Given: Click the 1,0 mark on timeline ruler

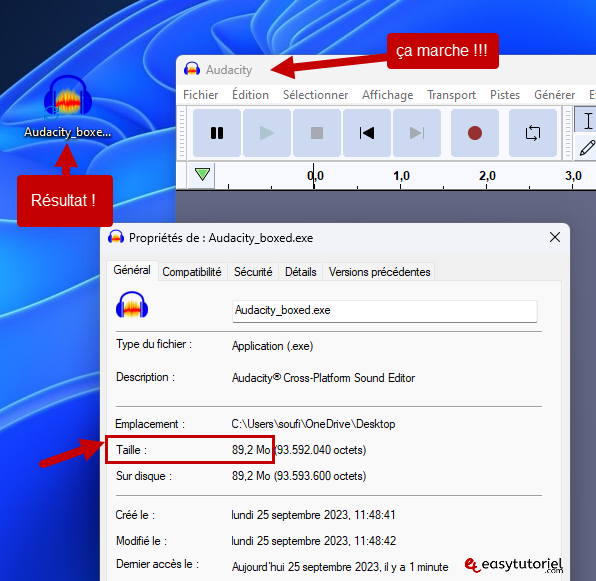Looking at the screenshot, I should pos(401,176).
